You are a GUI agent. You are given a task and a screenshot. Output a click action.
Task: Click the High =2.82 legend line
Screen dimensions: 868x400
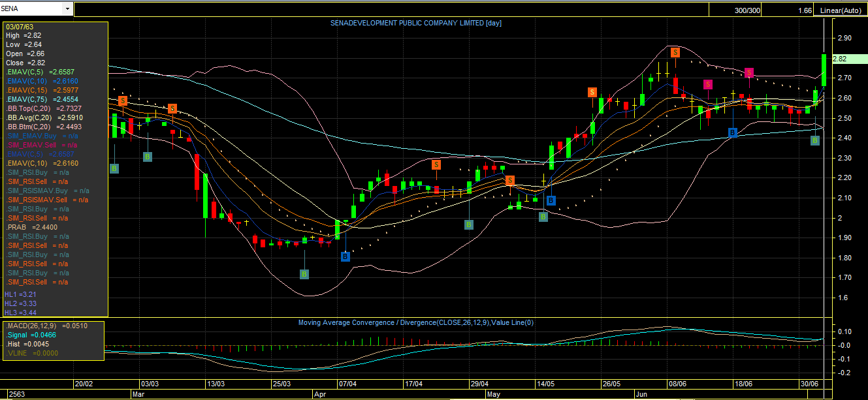point(24,35)
